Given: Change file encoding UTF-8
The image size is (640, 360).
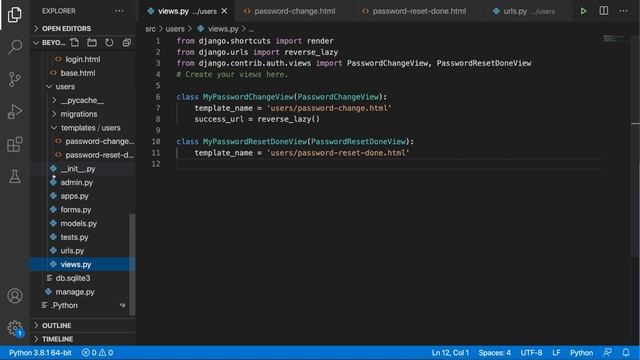Looking at the screenshot, I should pyautogui.click(x=531, y=353).
